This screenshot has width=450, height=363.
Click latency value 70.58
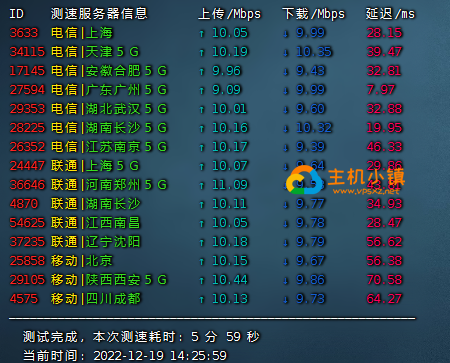click(384, 280)
